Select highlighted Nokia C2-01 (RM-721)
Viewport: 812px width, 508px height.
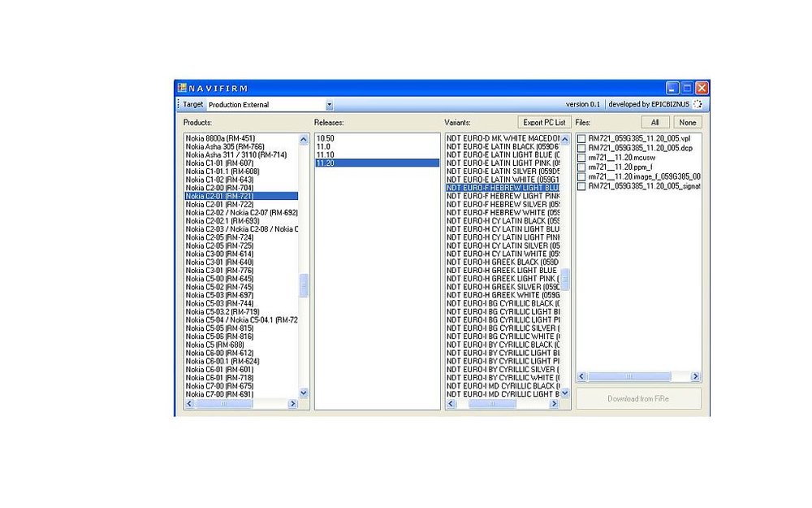point(241,197)
